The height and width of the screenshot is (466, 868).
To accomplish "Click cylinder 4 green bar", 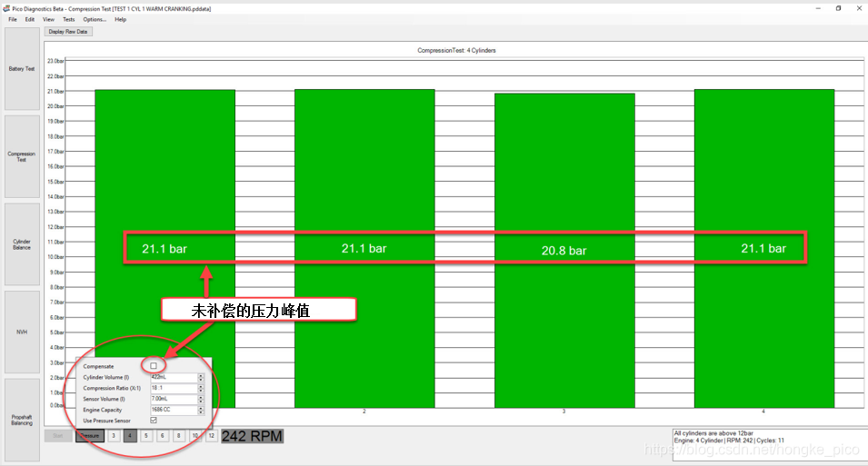I will coord(763,249).
